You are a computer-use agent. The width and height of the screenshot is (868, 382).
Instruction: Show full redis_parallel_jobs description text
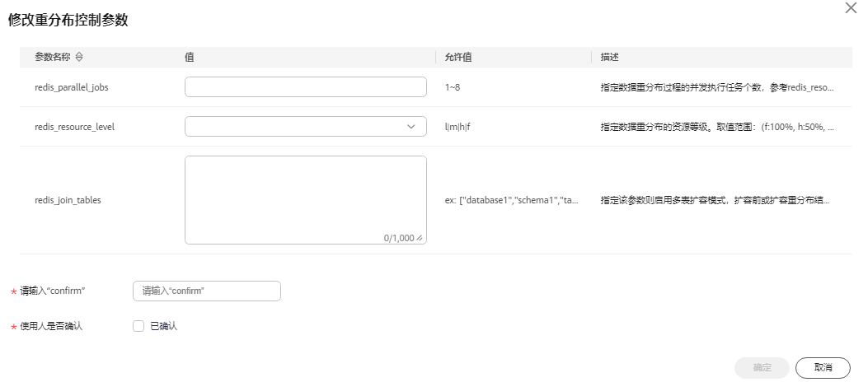point(717,87)
